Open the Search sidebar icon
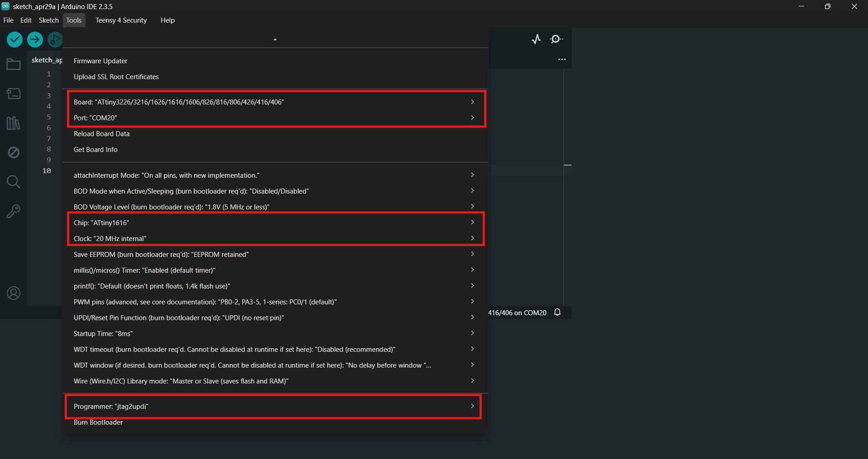868x459 pixels. (14, 182)
